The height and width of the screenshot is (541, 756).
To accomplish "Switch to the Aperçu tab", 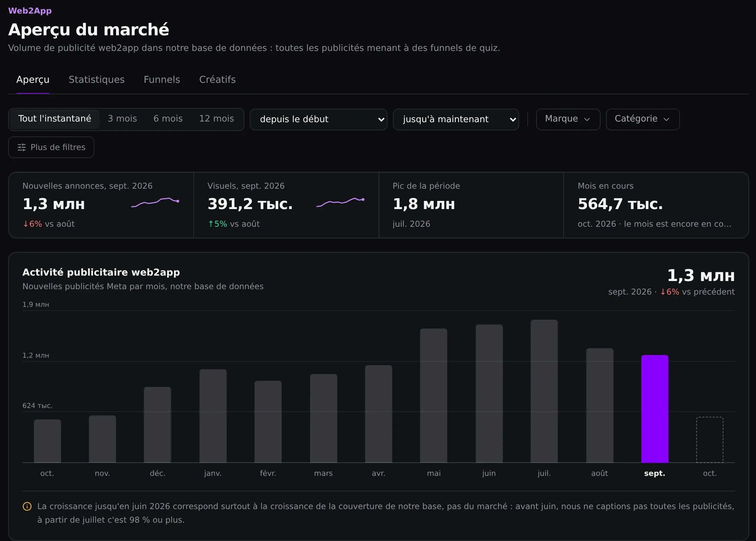I will (33, 80).
